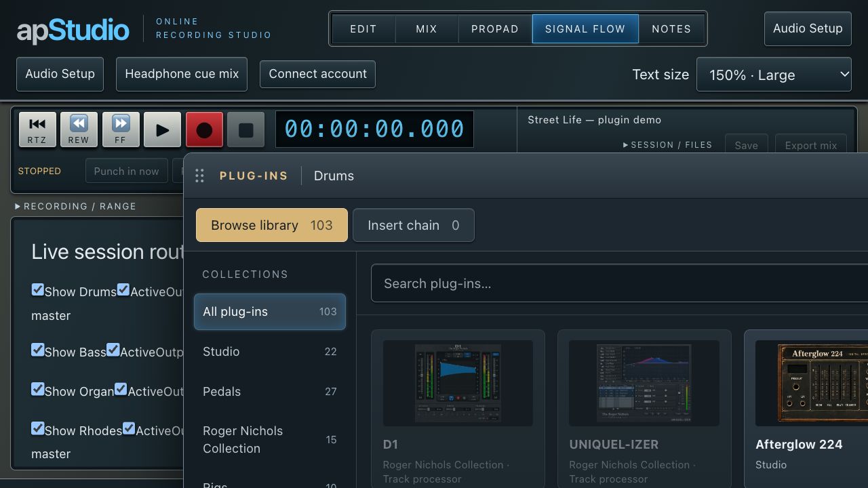Stop transport with the square Stop button
This screenshot has width=868, height=488.
(x=246, y=129)
